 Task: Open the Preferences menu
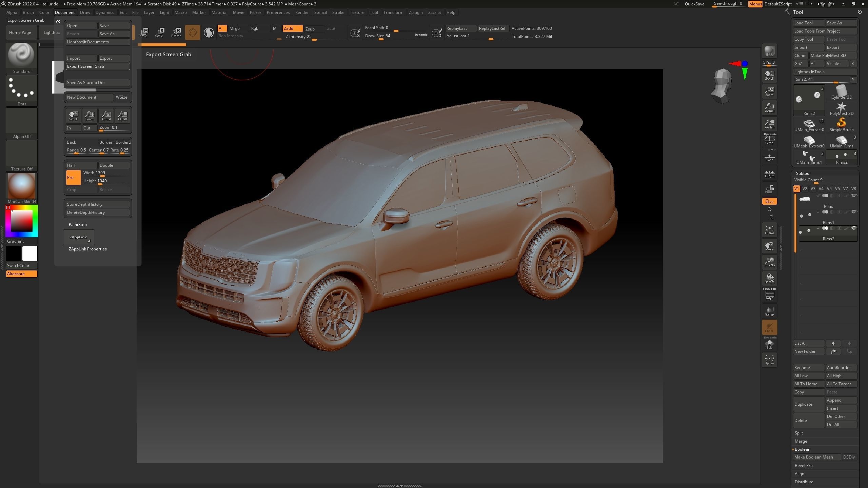tap(278, 12)
